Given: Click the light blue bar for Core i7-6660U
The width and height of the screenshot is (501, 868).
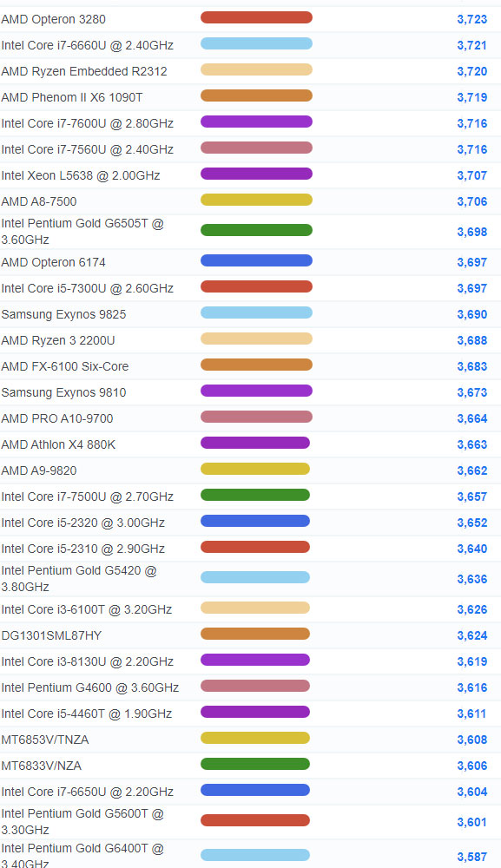Looking at the screenshot, I should pos(256,43).
